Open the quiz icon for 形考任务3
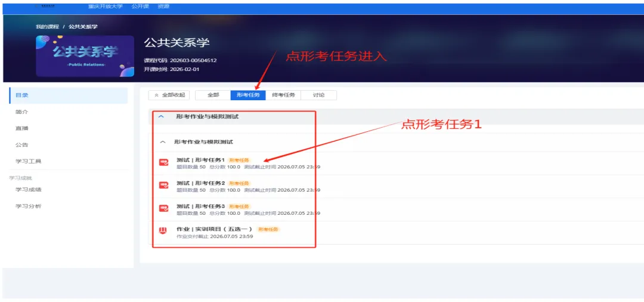644x302 pixels. [x=163, y=208]
